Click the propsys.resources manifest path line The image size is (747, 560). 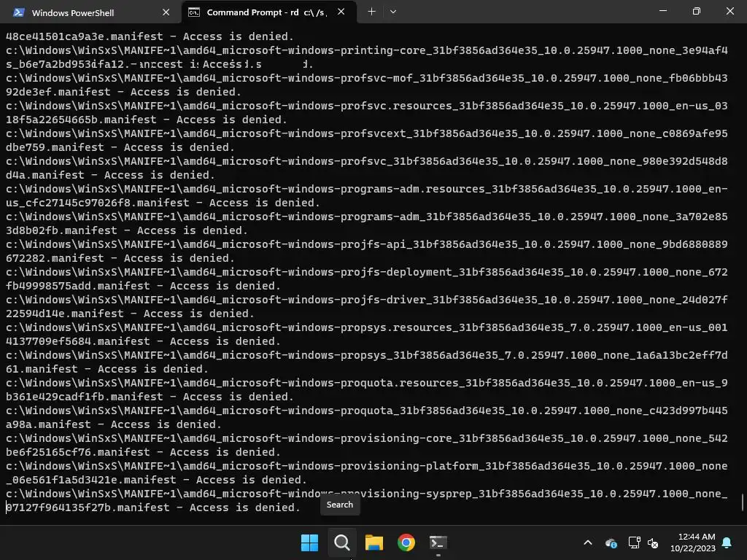pos(367,327)
